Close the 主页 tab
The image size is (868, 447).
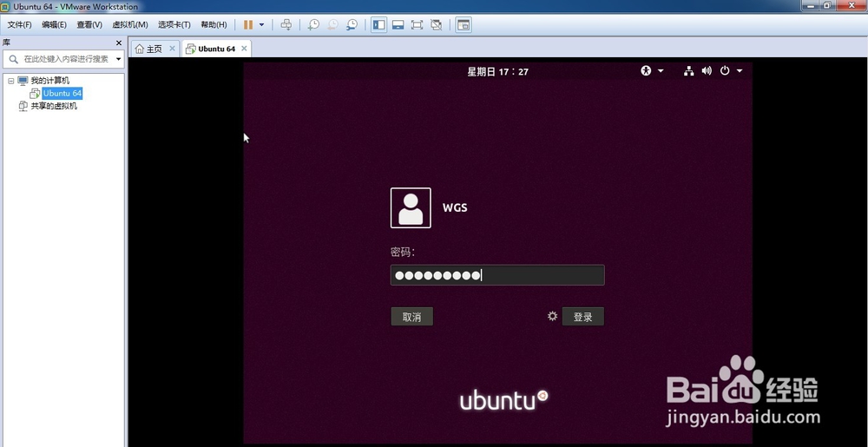click(x=172, y=49)
